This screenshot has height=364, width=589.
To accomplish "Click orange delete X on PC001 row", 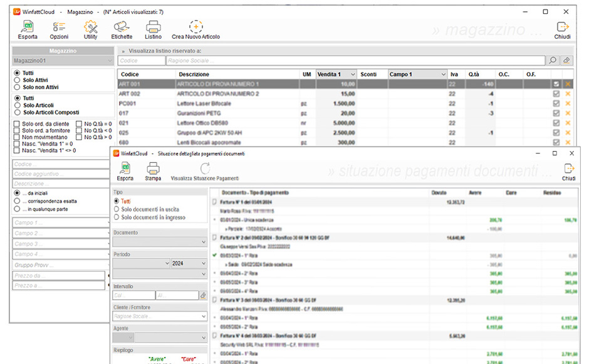I will pyautogui.click(x=568, y=103).
